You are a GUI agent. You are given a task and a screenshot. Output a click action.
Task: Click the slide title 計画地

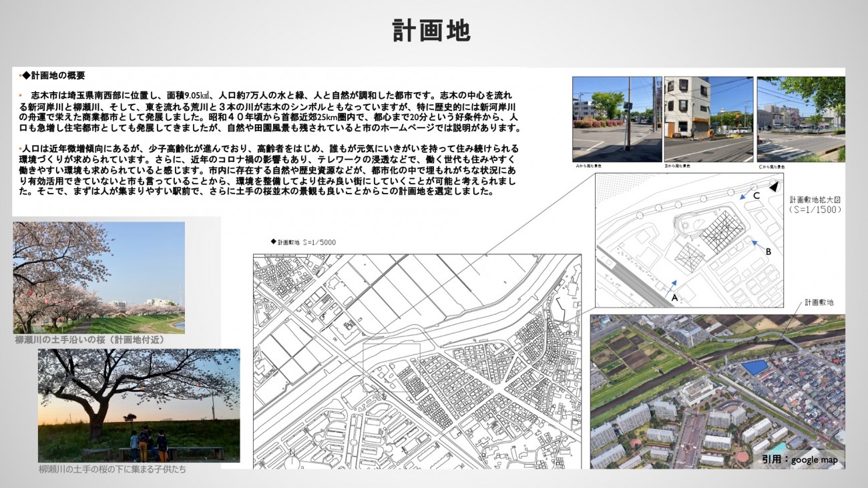point(431,30)
